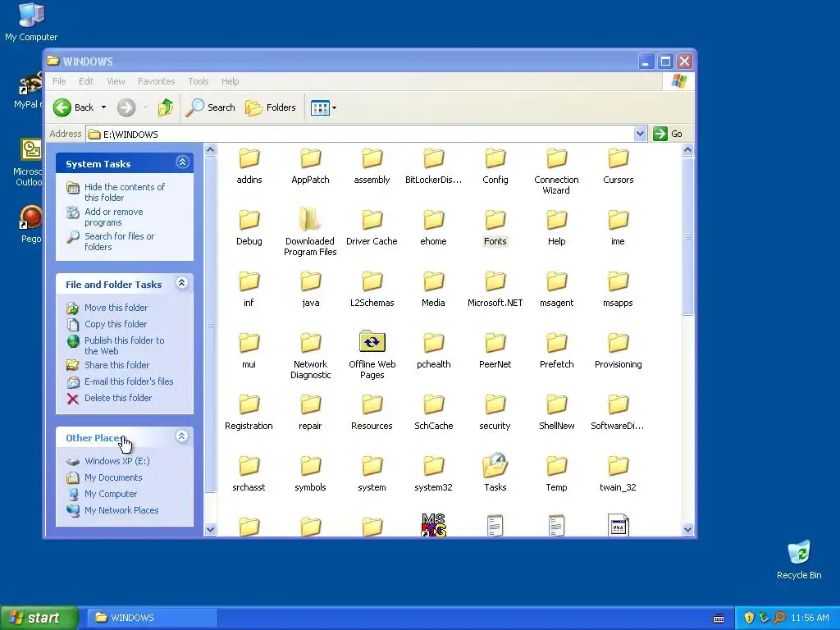Click the Go button
The width and height of the screenshot is (840, 630).
tap(668, 134)
